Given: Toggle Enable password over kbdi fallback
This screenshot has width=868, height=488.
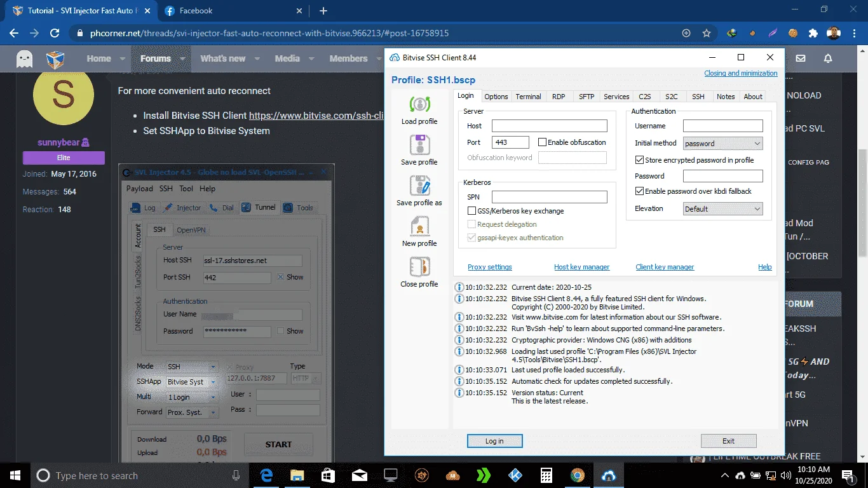Looking at the screenshot, I should [x=639, y=191].
